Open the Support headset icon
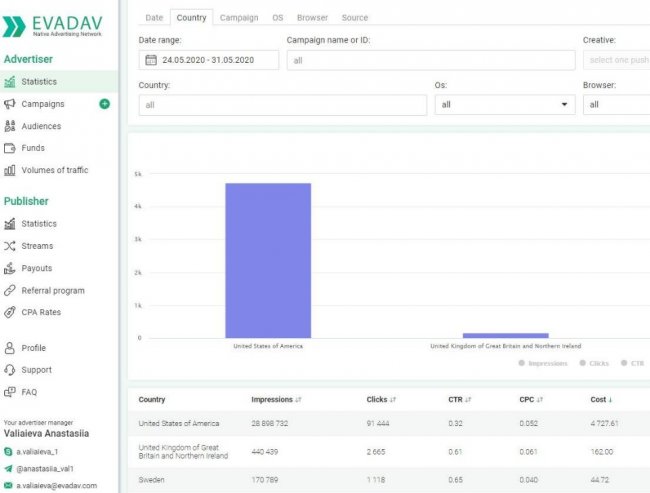This screenshot has height=493, width=650. coord(10,370)
